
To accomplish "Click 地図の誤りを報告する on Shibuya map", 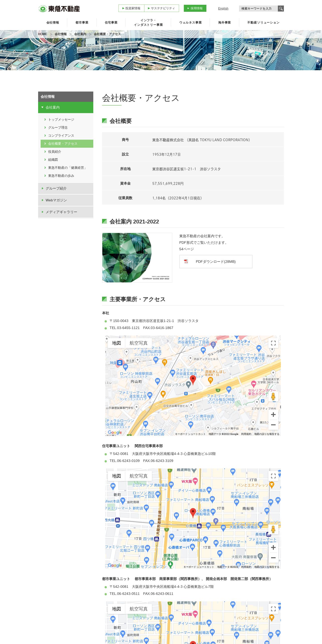I will point(267,434).
